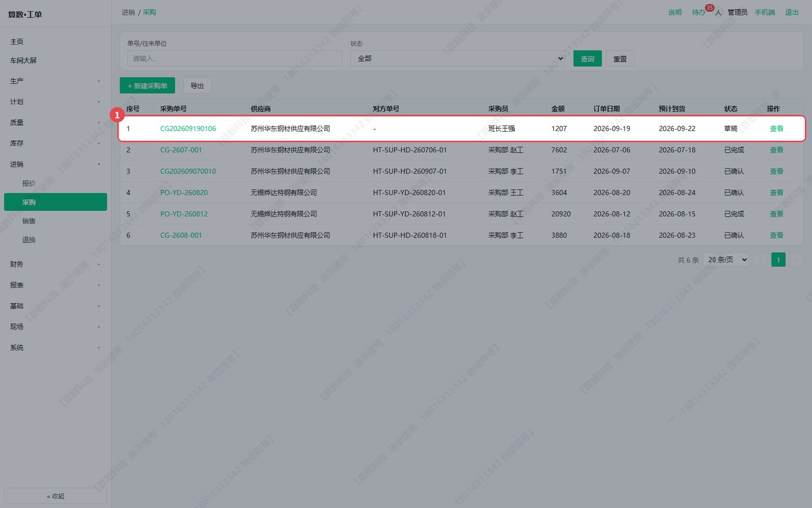Image resolution: width=812 pixels, height=508 pixels.
Task: Click 查看 for the draft order row
Action: click(x=776, y=129)
